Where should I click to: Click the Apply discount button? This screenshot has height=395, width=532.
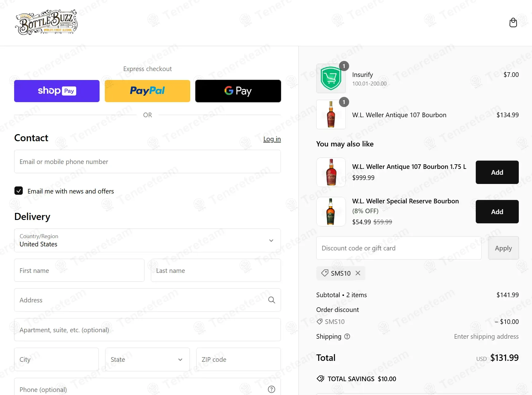[503, 248]
